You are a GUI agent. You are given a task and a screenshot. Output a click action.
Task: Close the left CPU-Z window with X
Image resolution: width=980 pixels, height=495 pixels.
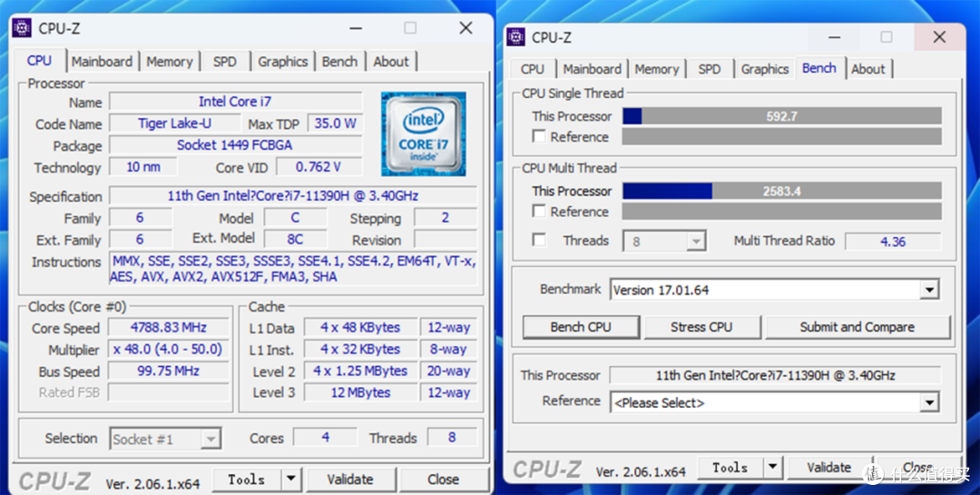pyautogui.click(x=465, y=28)
